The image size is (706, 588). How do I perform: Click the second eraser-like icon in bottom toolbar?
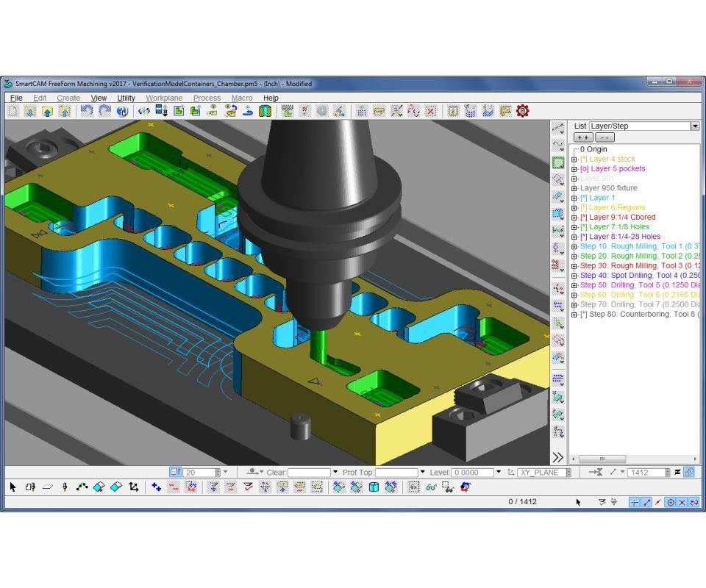[116, 487]
